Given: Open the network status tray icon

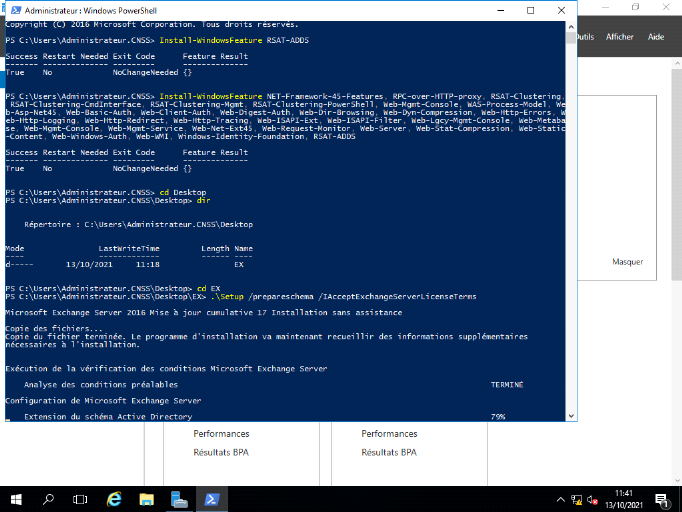Looking at the screenshot, I should [577, 500].
